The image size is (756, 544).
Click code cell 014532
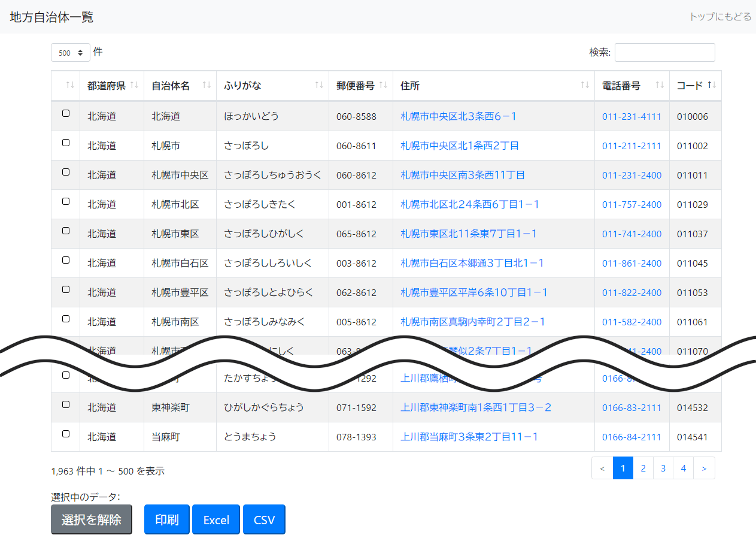point(693,407)
